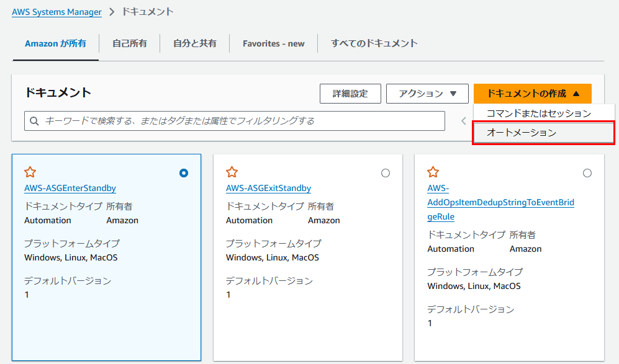Screen dimensions: 619x364
Task: Open the アクション dropdown
Action: [x=427, y=94]
